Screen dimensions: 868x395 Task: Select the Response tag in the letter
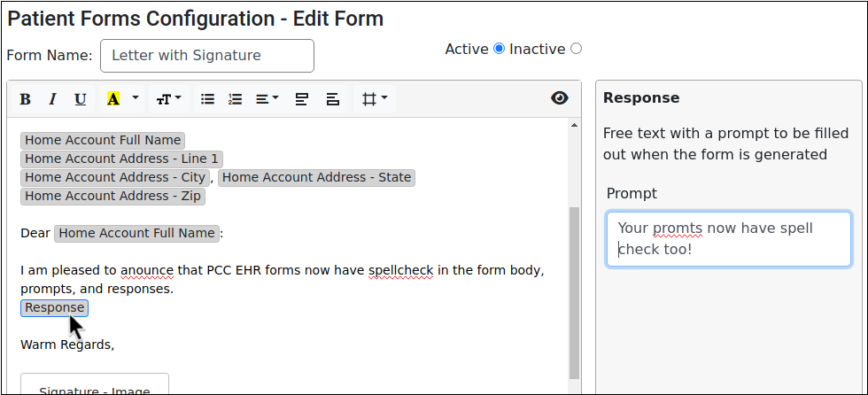pos(54,308)
